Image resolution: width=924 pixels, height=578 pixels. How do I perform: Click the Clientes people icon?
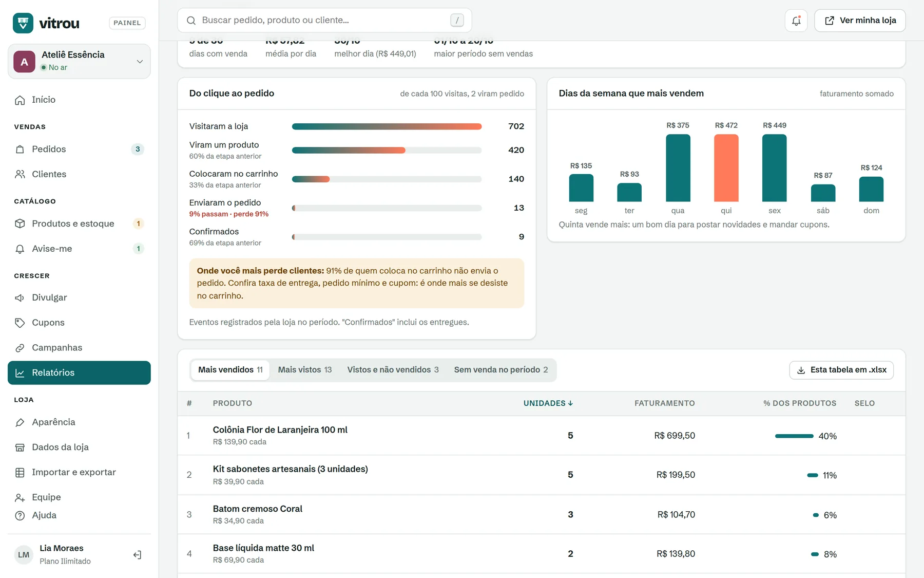20,175
